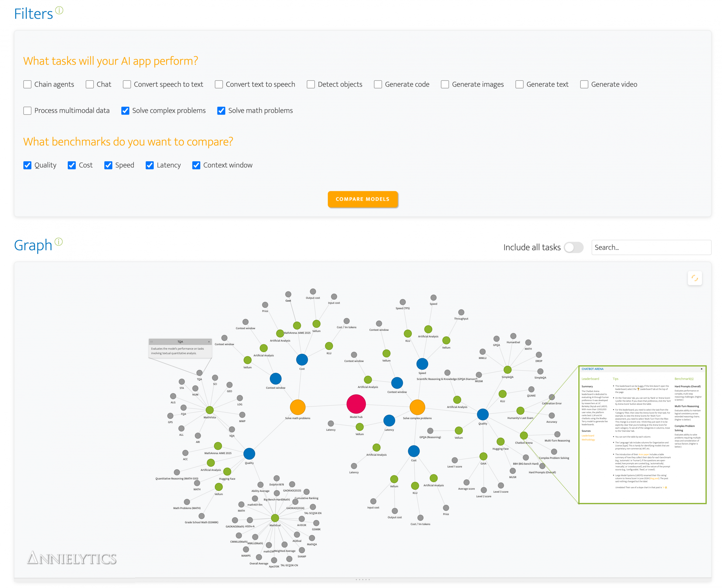Close the Chatbot Arena info panel
This screenshot has height=588, width=722.
click(x=701, y=369)
